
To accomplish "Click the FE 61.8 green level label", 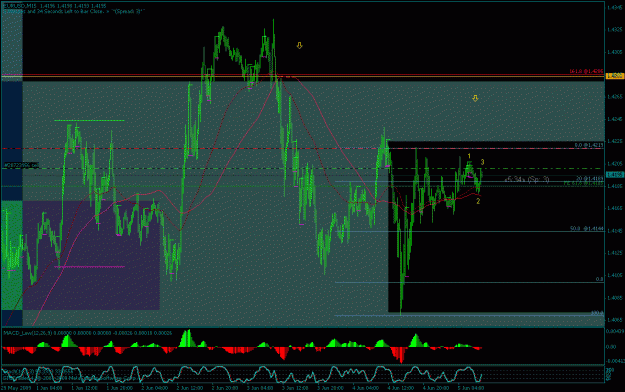I will pos(584,183).
